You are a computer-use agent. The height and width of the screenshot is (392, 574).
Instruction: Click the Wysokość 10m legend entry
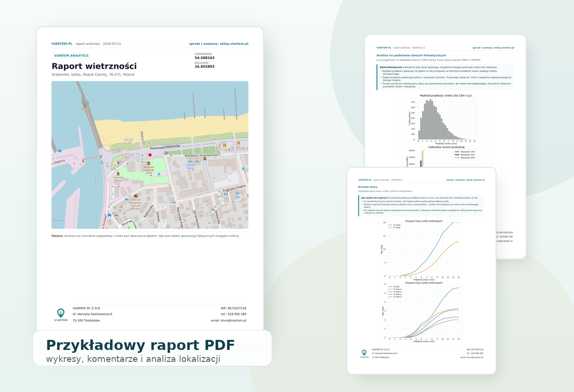click(x=465, y=152)
